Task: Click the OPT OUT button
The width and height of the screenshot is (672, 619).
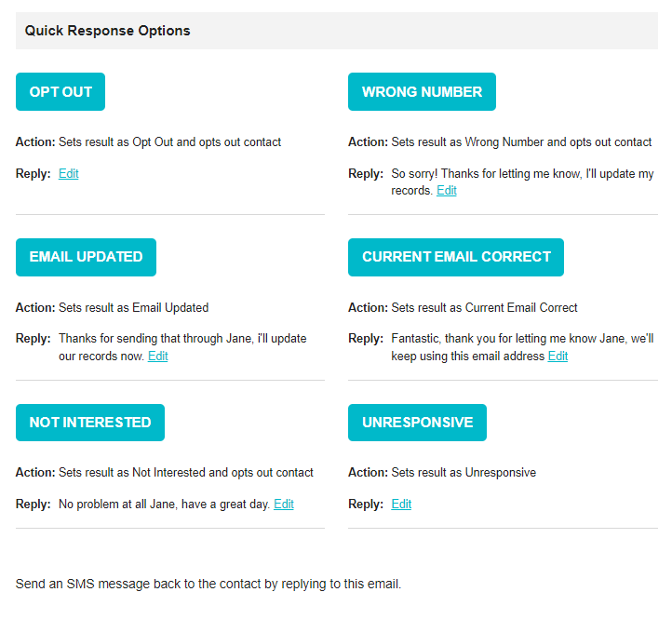Action: pyautogui.click(x=60, y=92)
